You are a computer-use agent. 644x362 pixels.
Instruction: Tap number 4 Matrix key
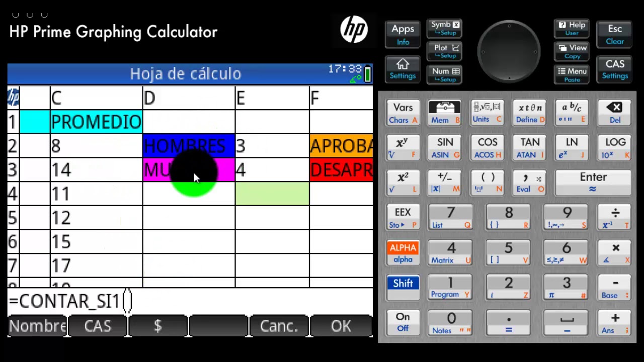[x=450, y=253]
